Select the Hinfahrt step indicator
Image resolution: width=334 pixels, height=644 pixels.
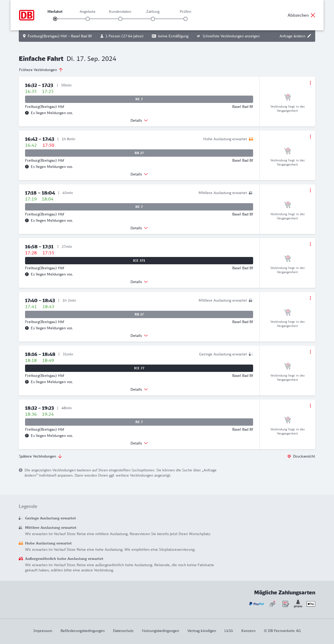[55, 19]
